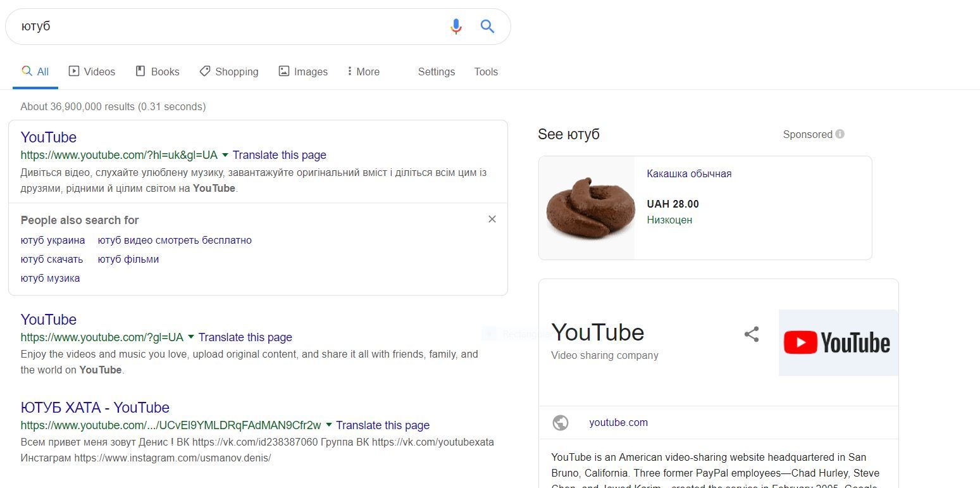
Task: Click the first result URL in green
Action: coord(119,155)
